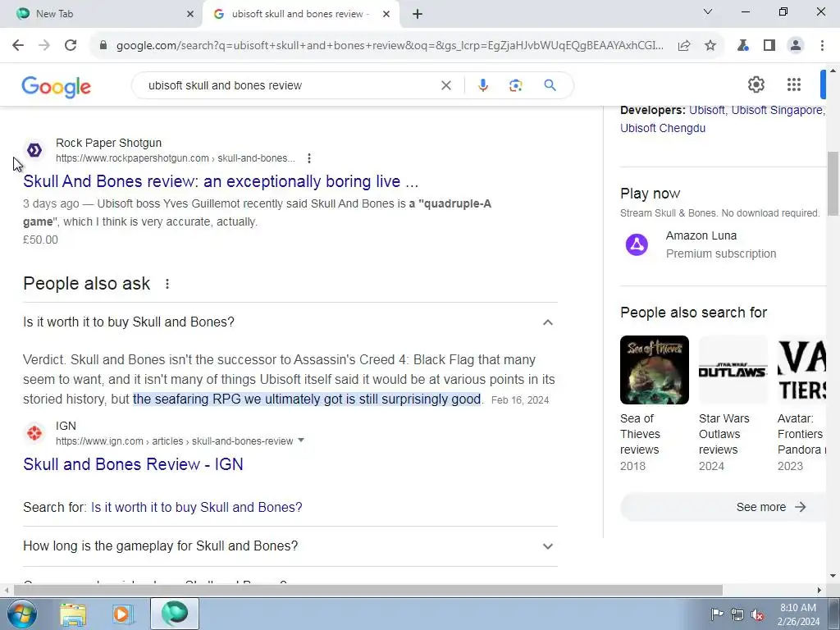Open the Avatar Frontiers of Pandora thumbnail

point(802,370)
